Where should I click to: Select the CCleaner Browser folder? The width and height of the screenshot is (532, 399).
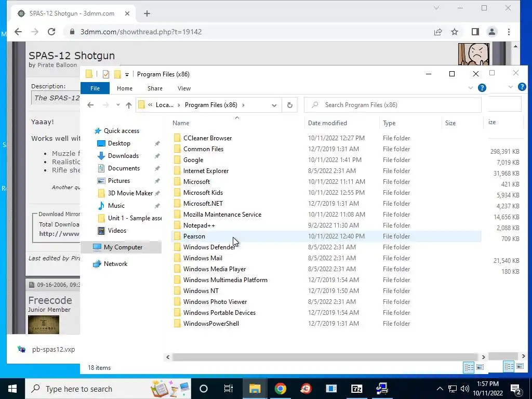[x=207, y=138]
